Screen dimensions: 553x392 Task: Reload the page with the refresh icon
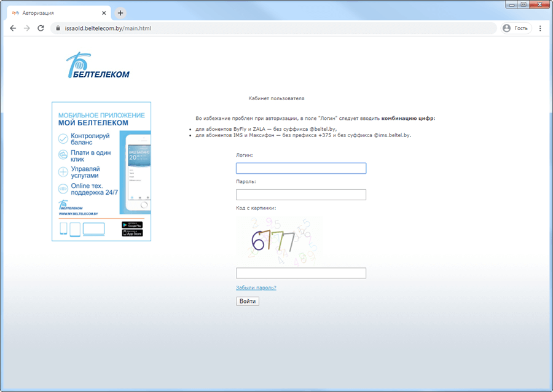click(41, 28)
